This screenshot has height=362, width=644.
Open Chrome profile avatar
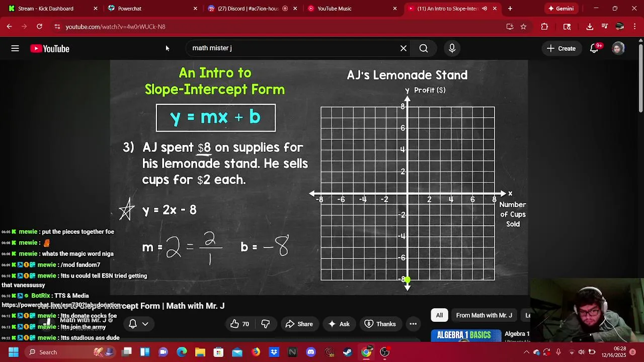click(x=620, y=27)
